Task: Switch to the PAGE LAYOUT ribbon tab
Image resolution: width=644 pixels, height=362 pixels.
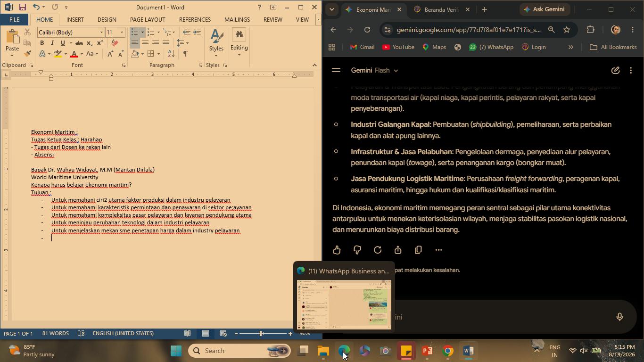Action: coord(148,19)
